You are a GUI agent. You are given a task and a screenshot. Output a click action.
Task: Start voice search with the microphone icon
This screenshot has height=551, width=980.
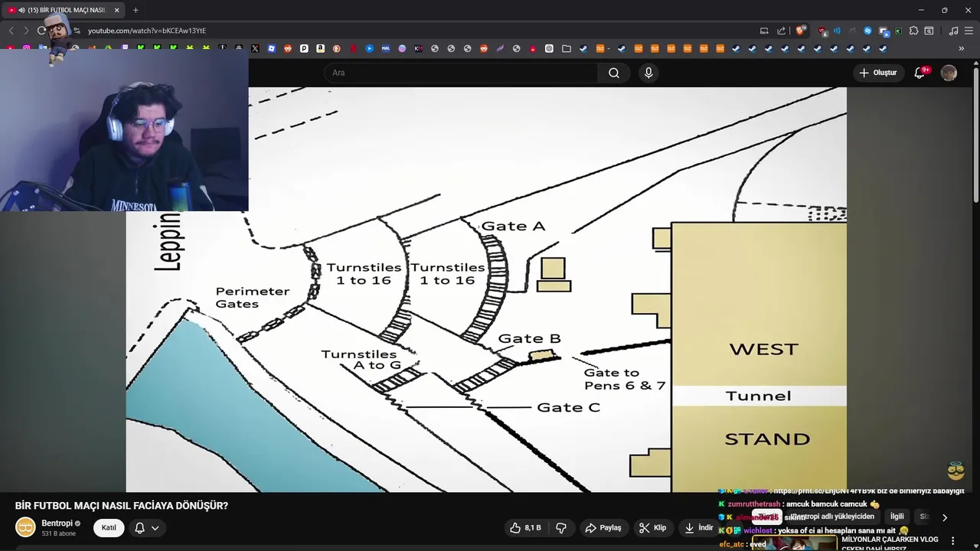(x=648, y=73)
